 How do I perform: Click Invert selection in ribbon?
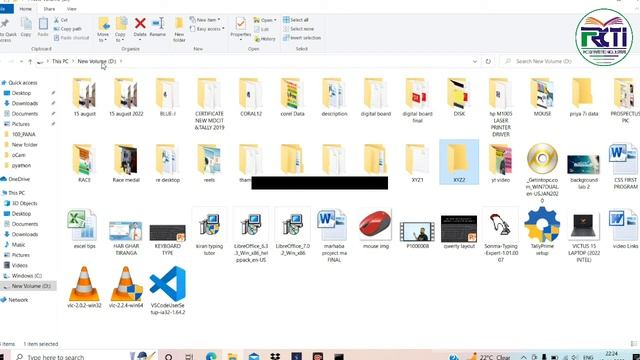302,38
